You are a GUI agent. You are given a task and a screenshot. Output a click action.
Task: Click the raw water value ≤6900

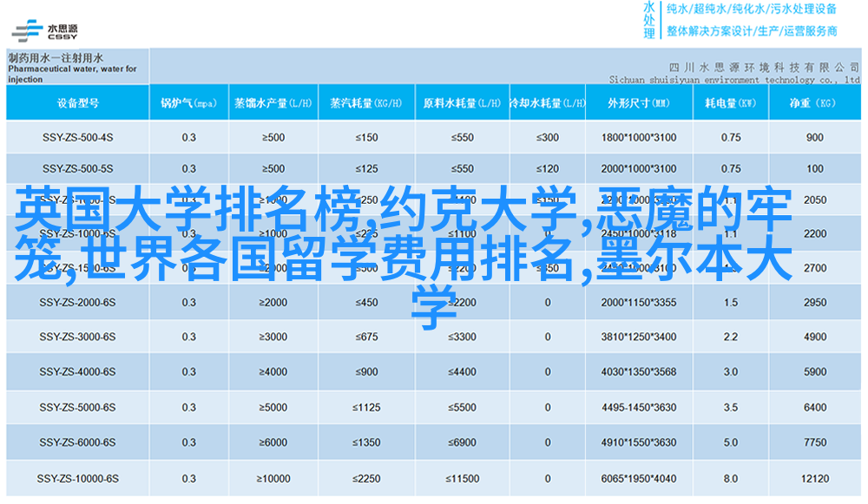463,442
